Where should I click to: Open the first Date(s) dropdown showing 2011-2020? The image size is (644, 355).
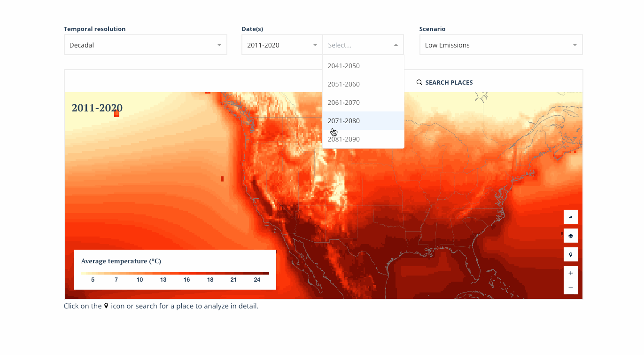[282, 45]
